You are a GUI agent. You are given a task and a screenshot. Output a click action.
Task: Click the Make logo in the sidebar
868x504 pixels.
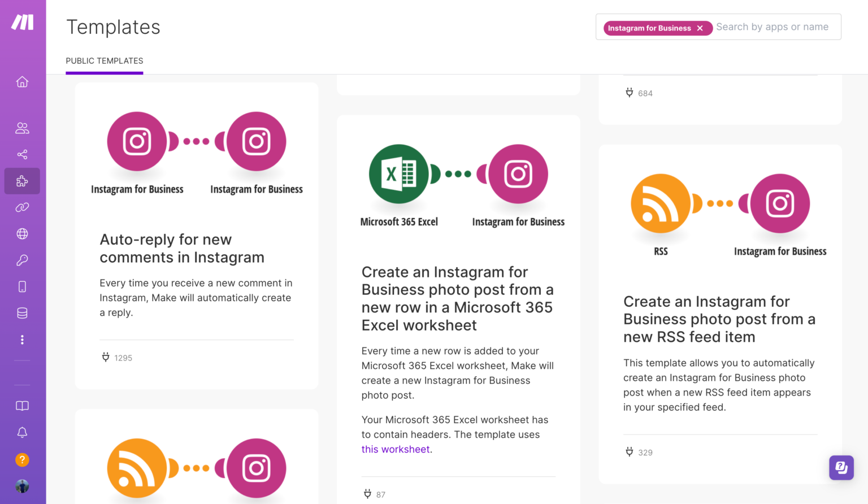click(x=23, y=22)
